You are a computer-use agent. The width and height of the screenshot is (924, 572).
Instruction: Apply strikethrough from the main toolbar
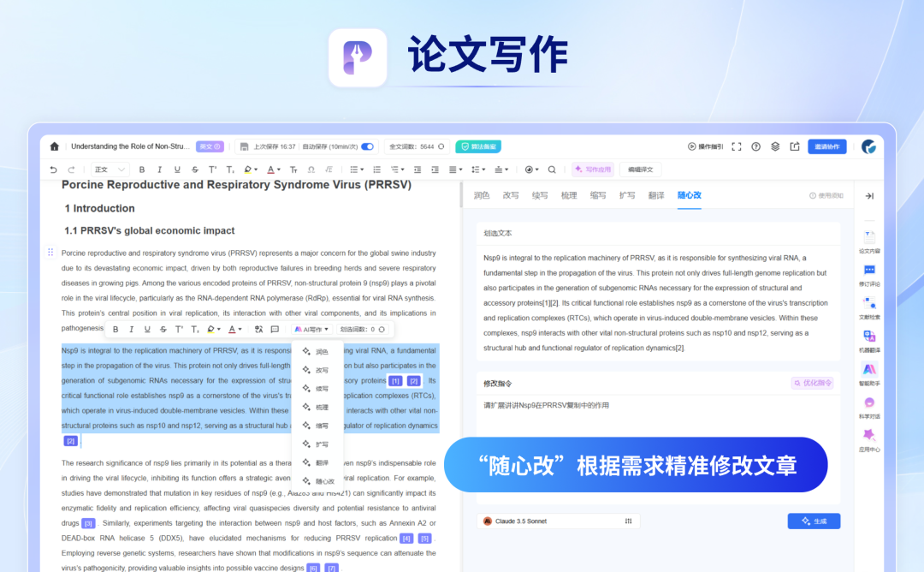point(195,170)
